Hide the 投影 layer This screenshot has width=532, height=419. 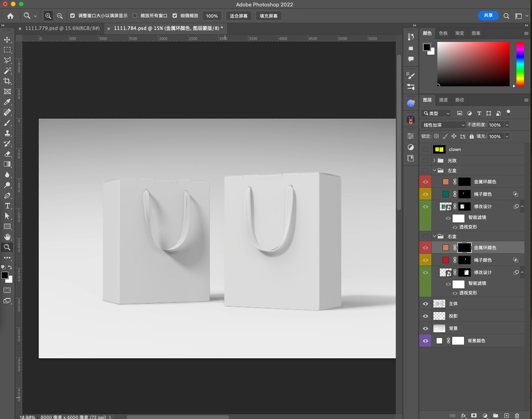point(426,316)
